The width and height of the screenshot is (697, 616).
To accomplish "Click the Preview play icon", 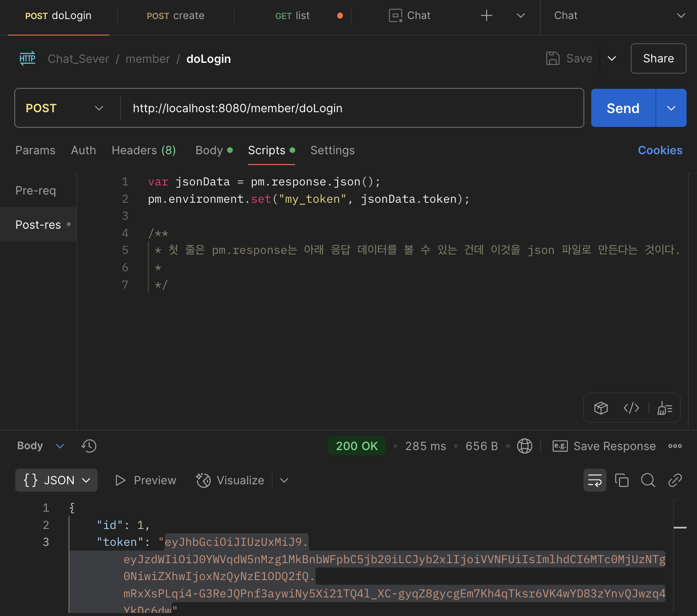I will [x=120, y=480].
